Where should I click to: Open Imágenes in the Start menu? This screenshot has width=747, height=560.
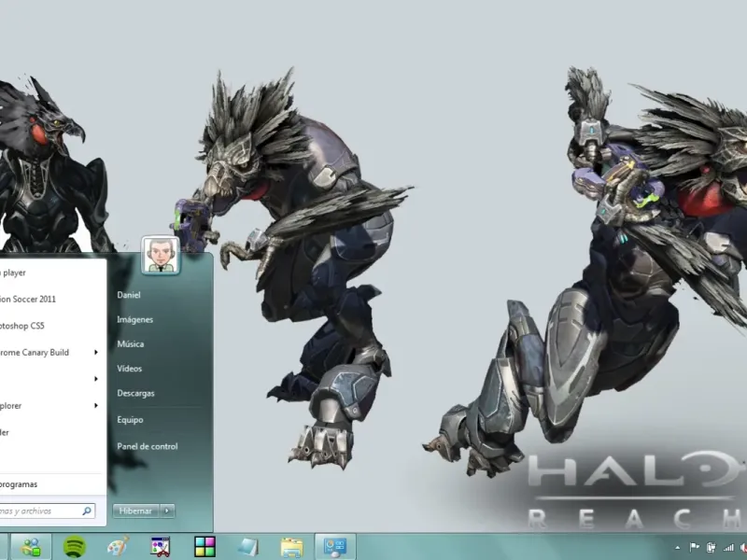pyautogui.click(x=134, y=319)
